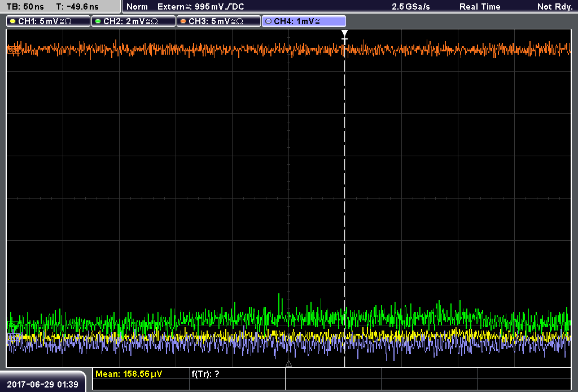The width and height of the screenshot is (578, 392).
Task: Click the Norm trigger mode label
Action: (x=137, y=7)
